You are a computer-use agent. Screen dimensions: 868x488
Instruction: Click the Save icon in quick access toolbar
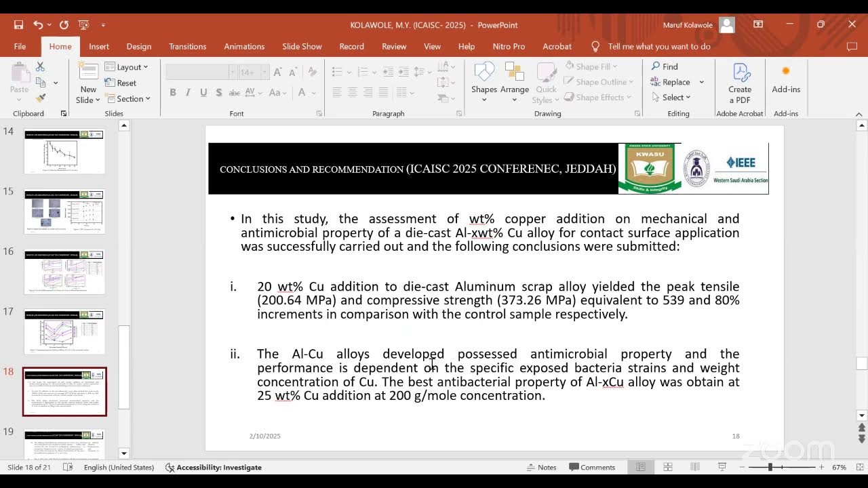tap(18, 25)
